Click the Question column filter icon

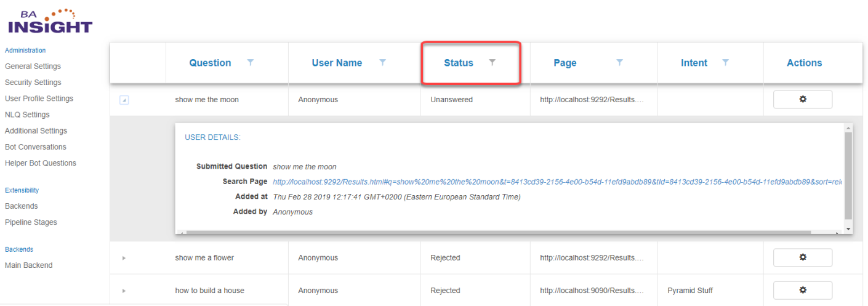(250, 62)
